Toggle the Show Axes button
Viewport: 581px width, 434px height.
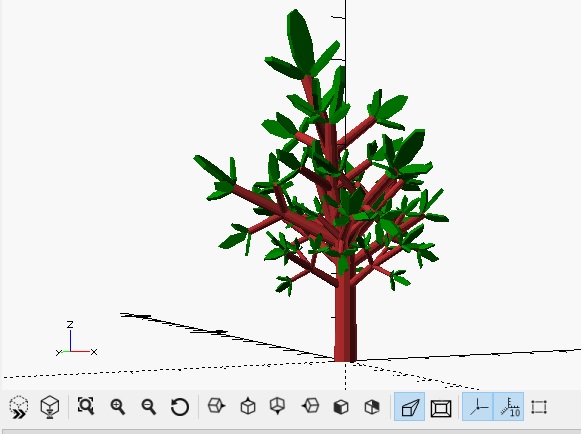coord(478,407)
